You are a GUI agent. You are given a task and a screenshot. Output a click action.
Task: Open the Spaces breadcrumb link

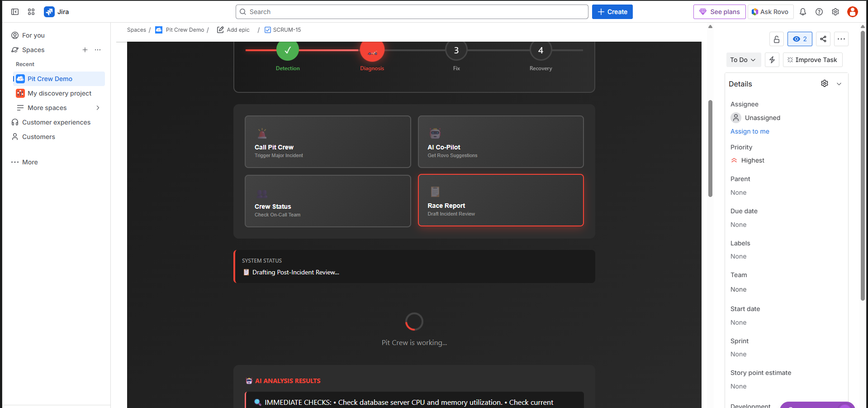click(137, 30)
